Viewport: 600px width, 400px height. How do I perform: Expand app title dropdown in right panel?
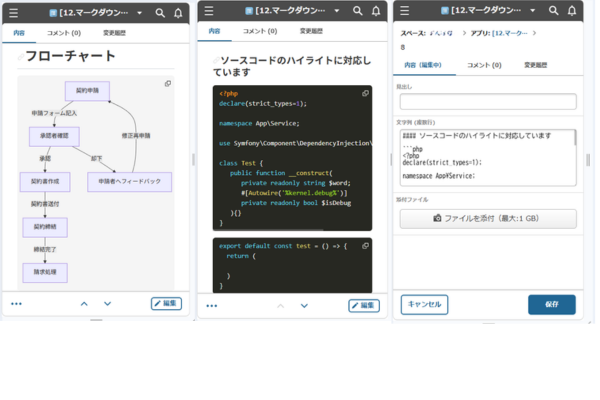(533, 11)
